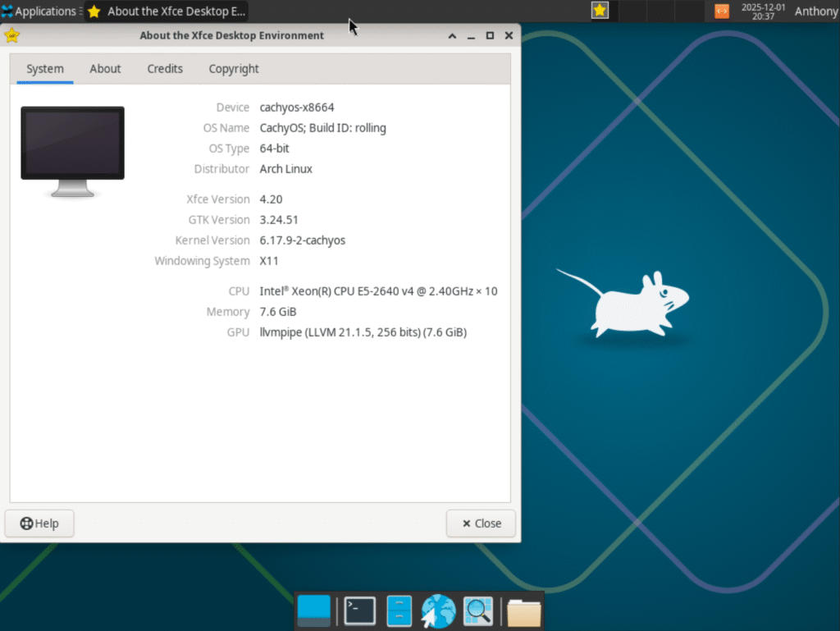Switch to the About tab
The height and width of the screenshot is (631, 840).
coord(105,69)
